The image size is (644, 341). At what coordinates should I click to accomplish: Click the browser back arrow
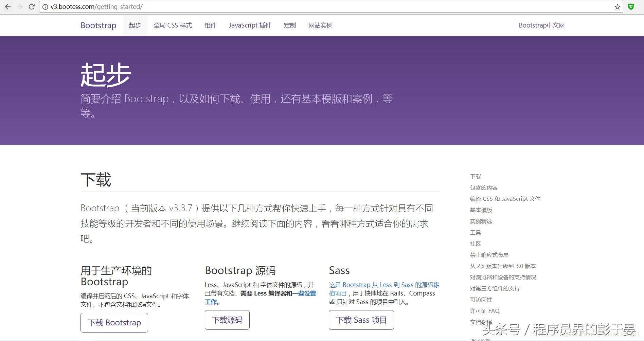(8, 7)
